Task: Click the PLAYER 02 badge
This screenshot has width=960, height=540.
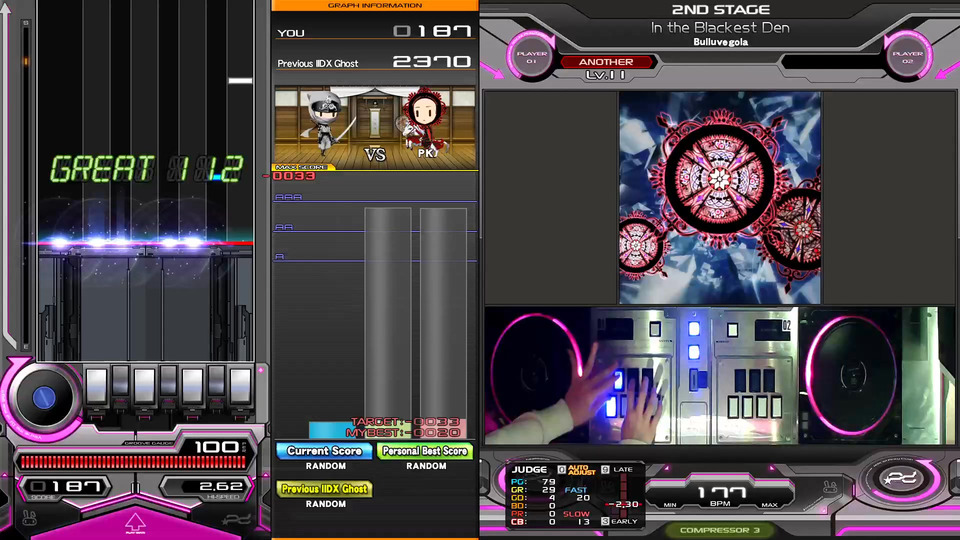Action: pyautogui.click(x=907, y=57)
